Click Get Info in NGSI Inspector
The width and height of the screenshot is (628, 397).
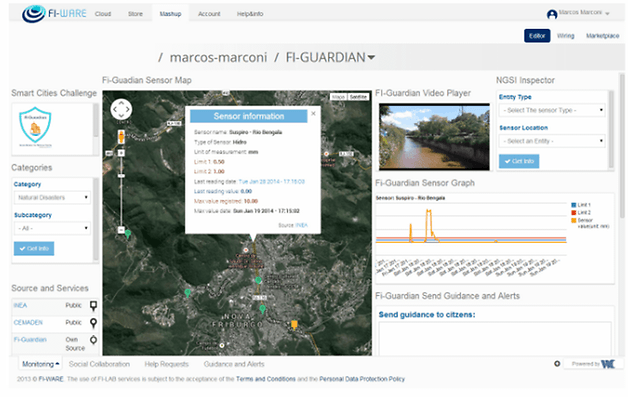pyautogui.click(x=519, y=161)
